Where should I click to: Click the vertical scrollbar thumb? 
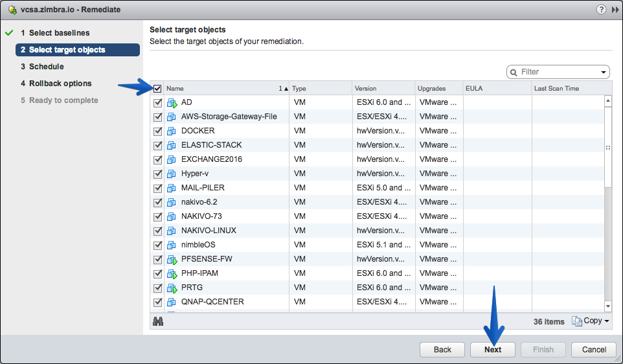(x=608, y=147)
